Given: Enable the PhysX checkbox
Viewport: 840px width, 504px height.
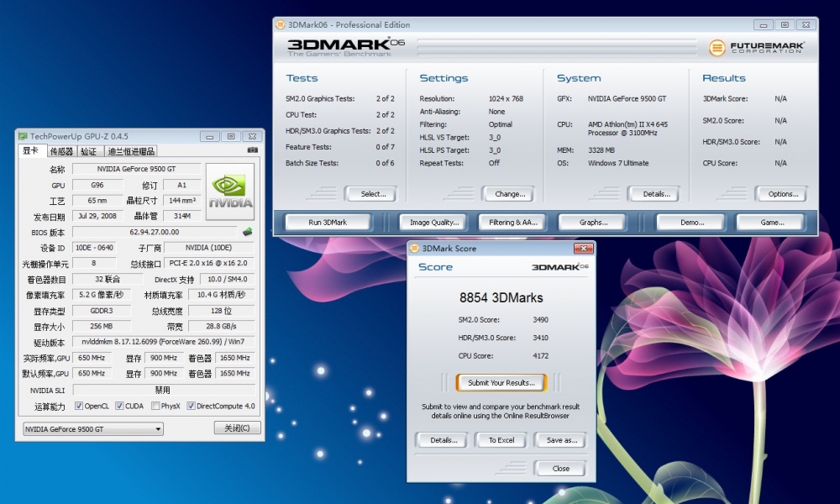Looking at the screenshot, I should pyautogui.click(x=155, y=406).
